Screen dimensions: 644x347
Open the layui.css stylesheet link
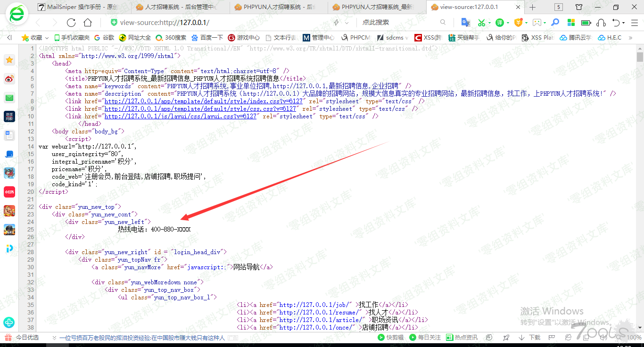coord(181,116)
